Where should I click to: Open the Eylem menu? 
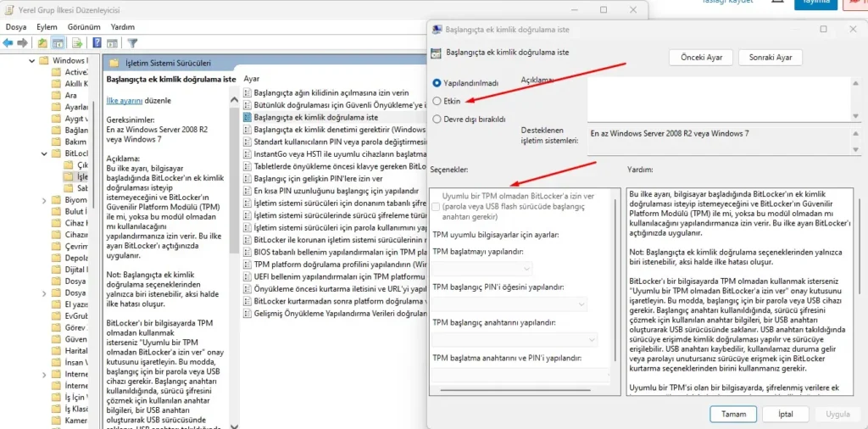pos(47,27)
